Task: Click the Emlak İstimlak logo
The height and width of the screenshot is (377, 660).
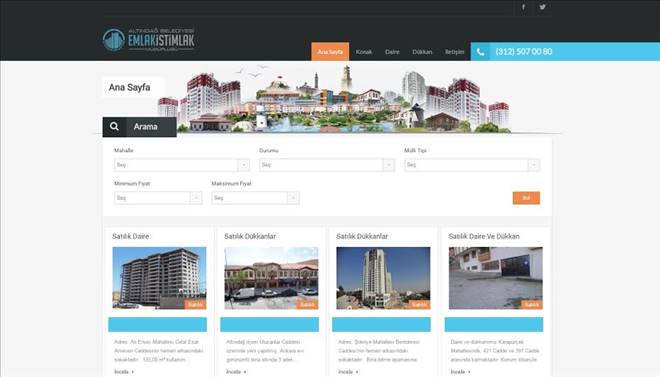Action: point(149,40)
